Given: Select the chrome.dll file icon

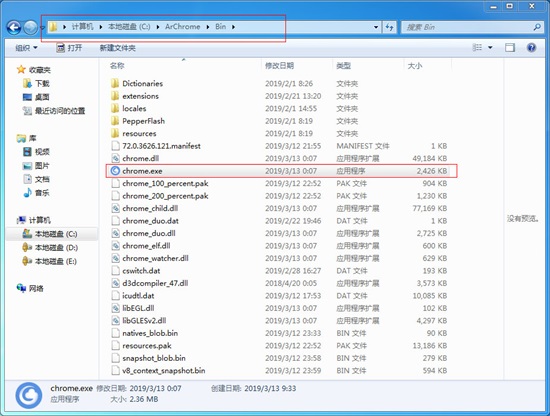Looking at the screenshot, I should [115, 158].
